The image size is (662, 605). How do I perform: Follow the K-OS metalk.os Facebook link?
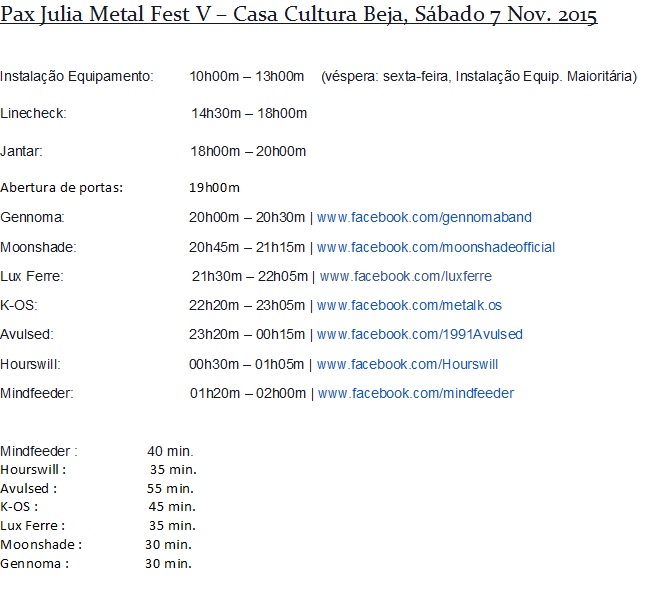[409, 305]
